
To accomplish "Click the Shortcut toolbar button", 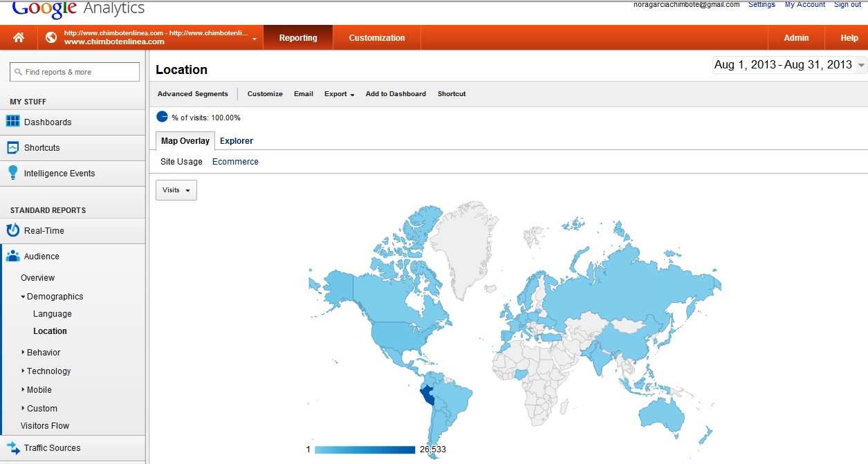I will (452, 93).
